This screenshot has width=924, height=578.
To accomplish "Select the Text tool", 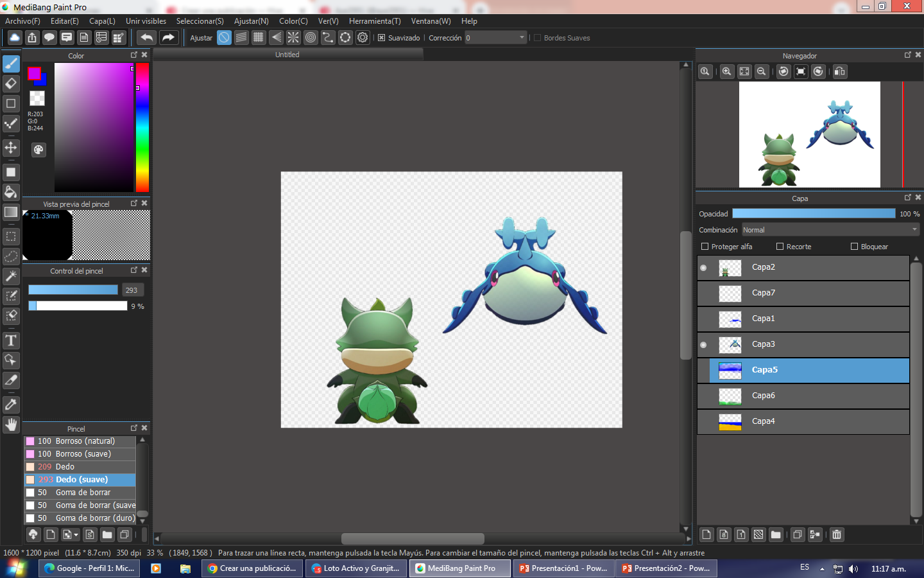I will 11,340.
